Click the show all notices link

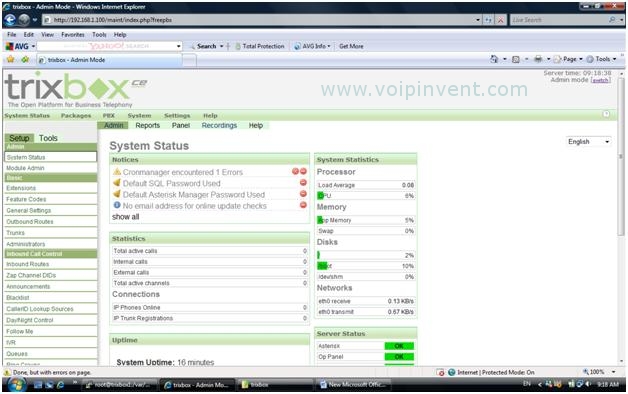coord(125,217)
